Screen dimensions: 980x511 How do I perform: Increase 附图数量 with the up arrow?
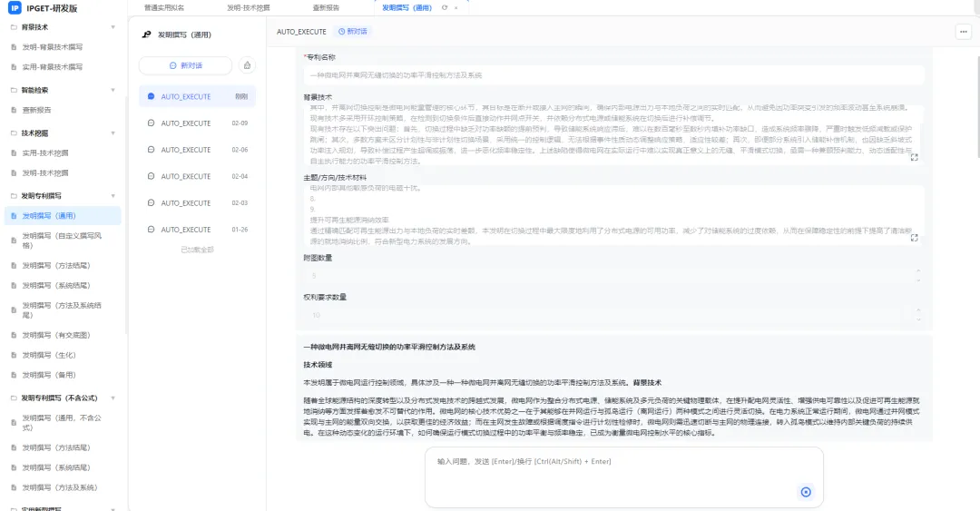click(x=918, y=271)
